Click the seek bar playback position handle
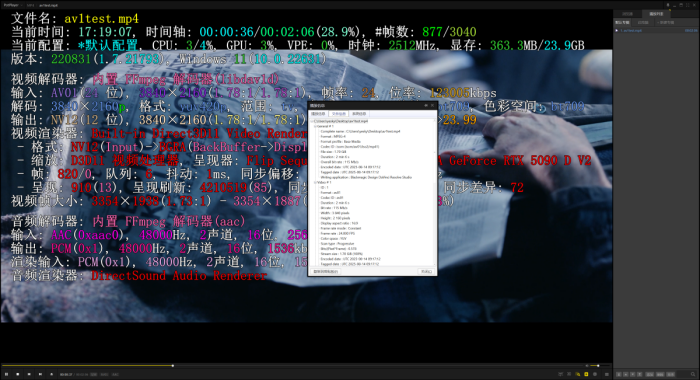The height and width of the screenshot is (380, 700). (173, 366)
